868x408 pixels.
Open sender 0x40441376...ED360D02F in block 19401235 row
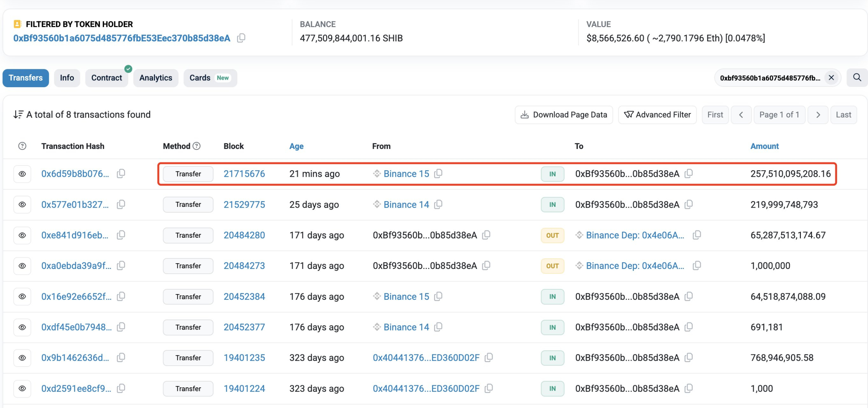tap(426, 357)
